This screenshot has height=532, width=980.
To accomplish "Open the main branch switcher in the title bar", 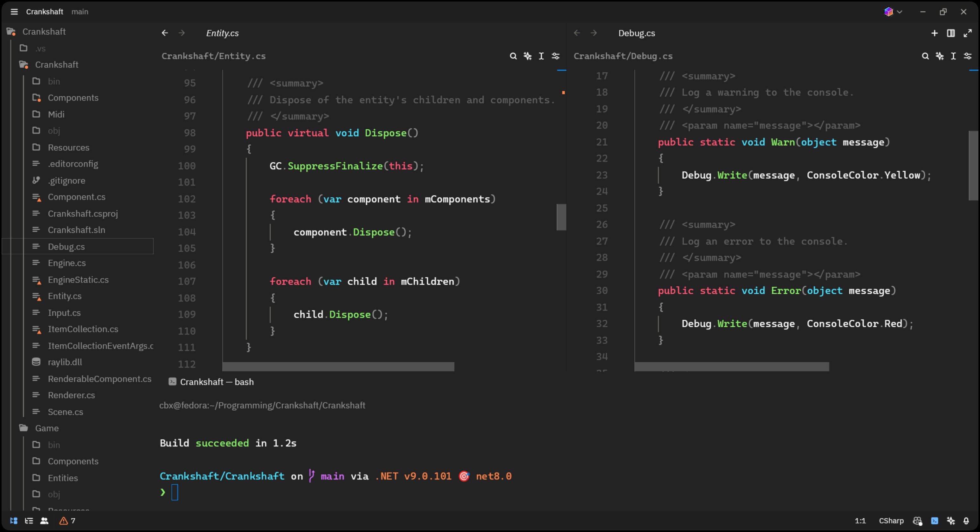I will (80, 12).
